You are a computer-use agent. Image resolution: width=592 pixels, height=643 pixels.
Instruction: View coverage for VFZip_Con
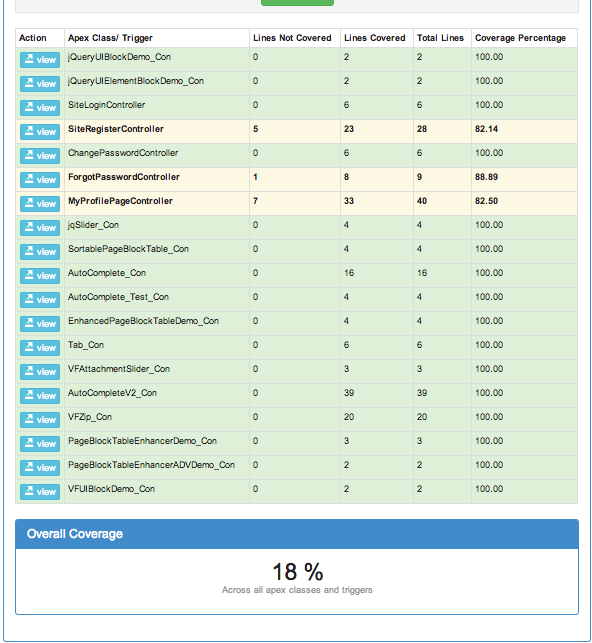[40, 420]
